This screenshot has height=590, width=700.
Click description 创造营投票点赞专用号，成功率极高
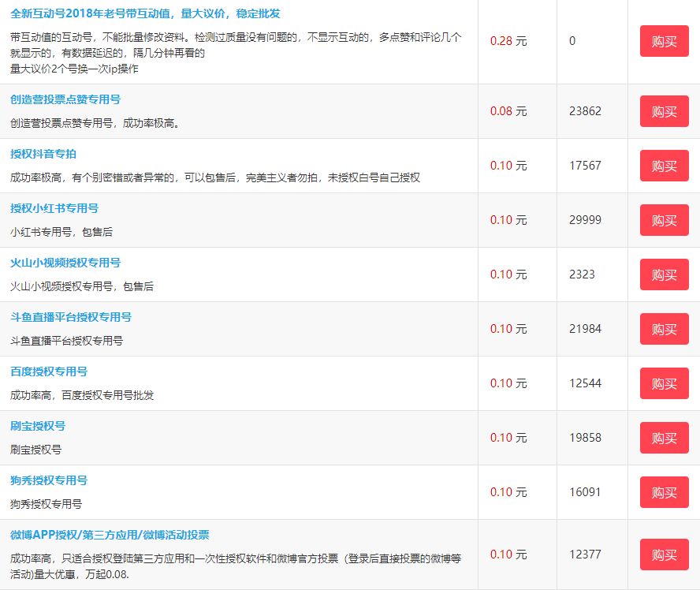point(95,123)
